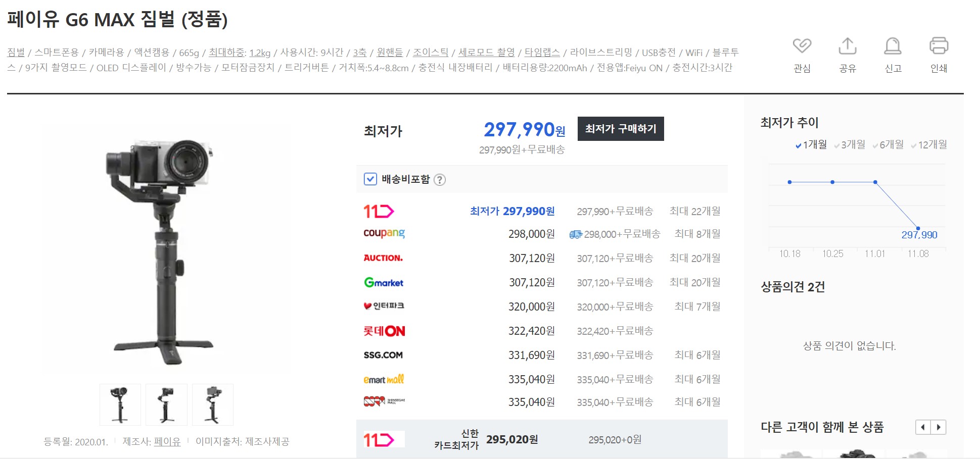Open the Coupang store logo
Image resolution: width=980 pixels, height=459 pixels.
point(384,233)
